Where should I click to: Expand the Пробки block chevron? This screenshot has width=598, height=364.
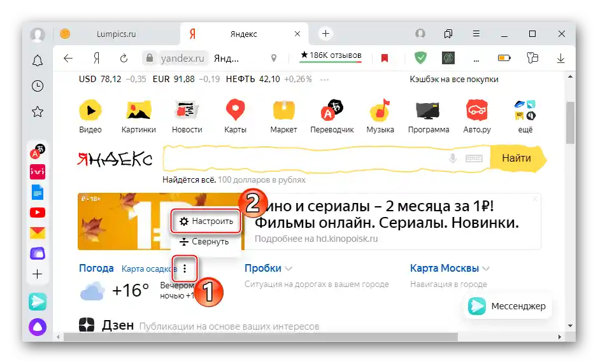pyautogui.click(x=288, y=269)
